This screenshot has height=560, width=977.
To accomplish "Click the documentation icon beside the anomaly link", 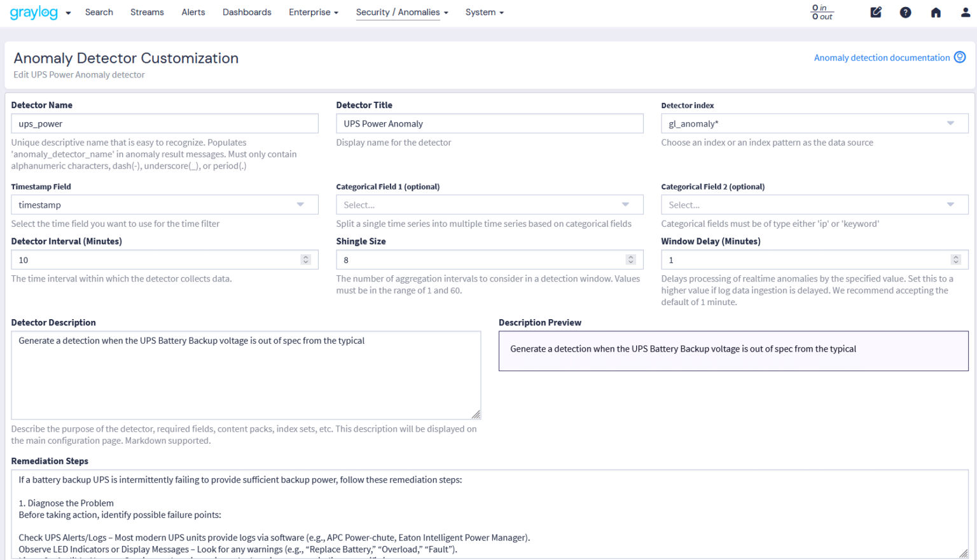I will pos(960,57).
